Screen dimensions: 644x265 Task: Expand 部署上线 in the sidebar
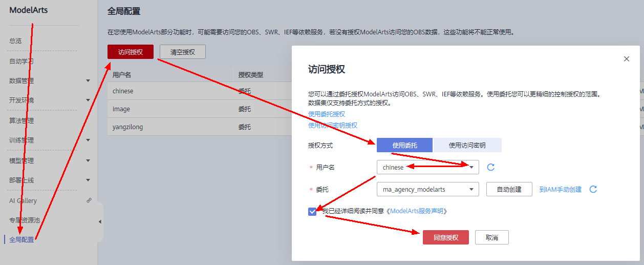pyautogui.click(x=88, y=180)
